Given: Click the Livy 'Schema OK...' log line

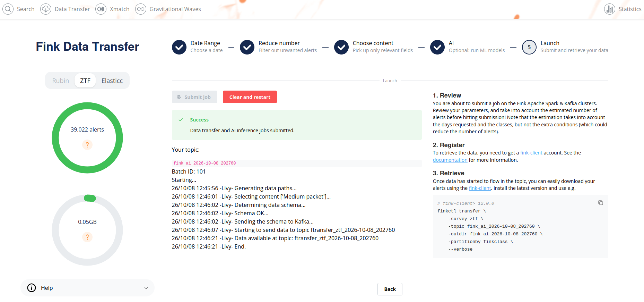Looking at the screenshot, I should [x=220, y=213].
